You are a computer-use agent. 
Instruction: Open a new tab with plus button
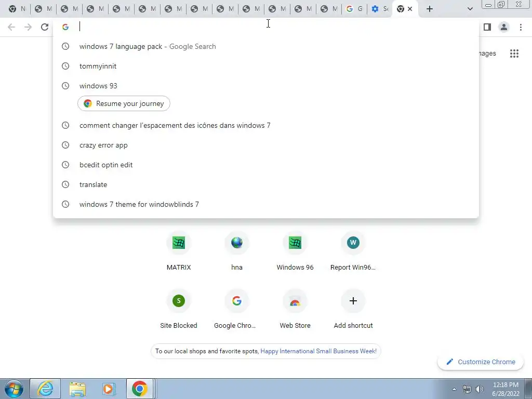(430, 9)
